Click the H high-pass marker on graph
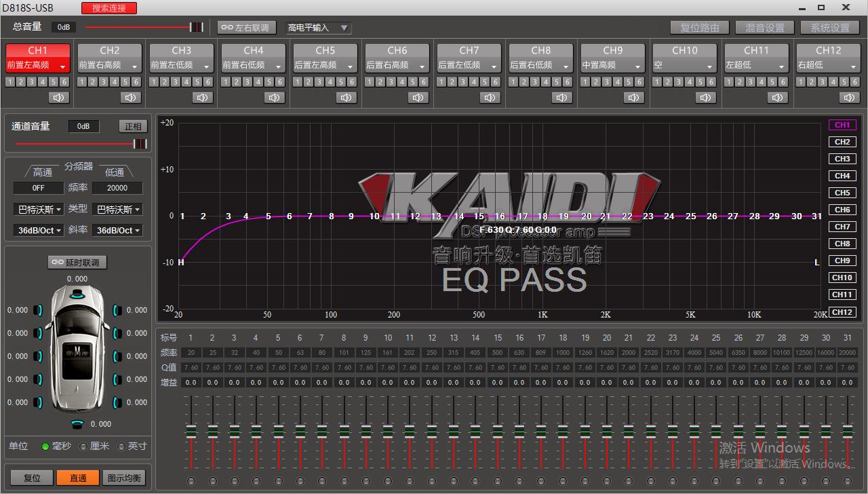 tap(181, 263)
